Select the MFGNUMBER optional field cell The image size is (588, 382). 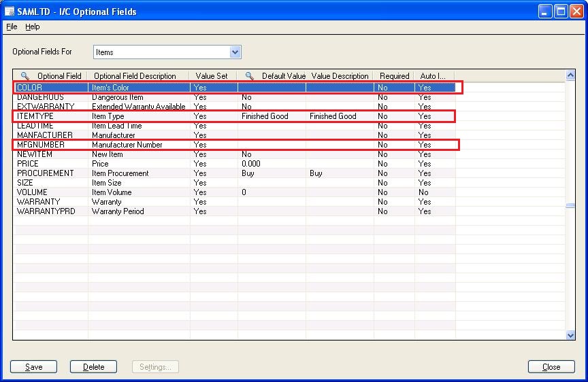coord(50,145)
